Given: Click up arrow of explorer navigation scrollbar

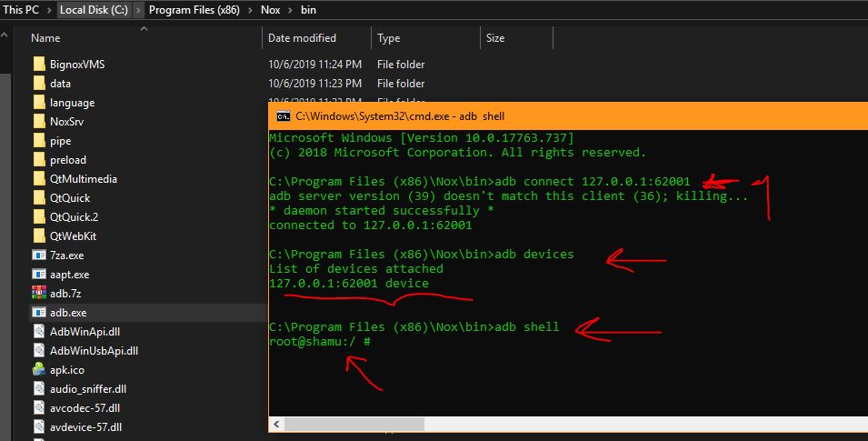Looking at the screenshot, I should point(5,35).
